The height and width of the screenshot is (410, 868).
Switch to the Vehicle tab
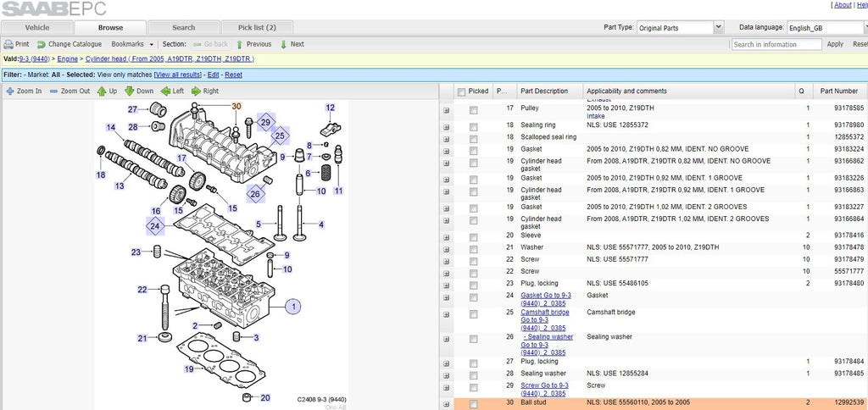point(37,28)
